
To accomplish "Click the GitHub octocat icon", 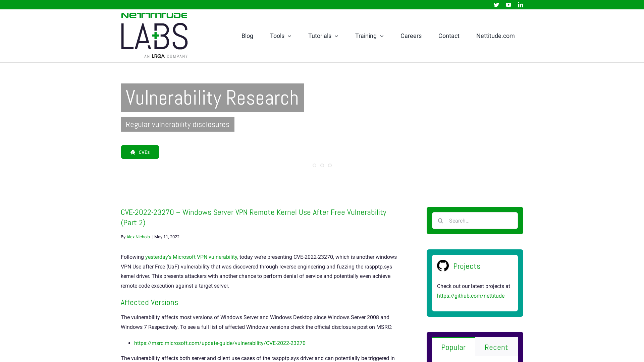I will [443, 265].
